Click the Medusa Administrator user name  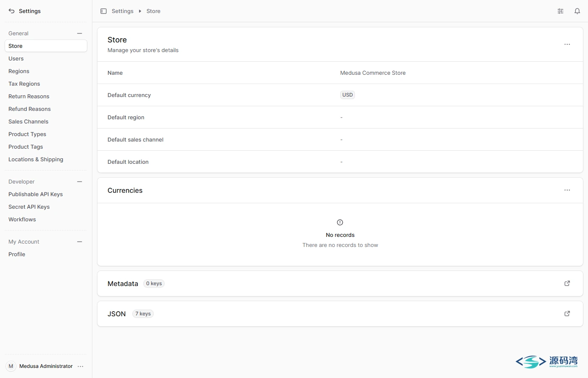pyautogui.click(x=46, y=366)
